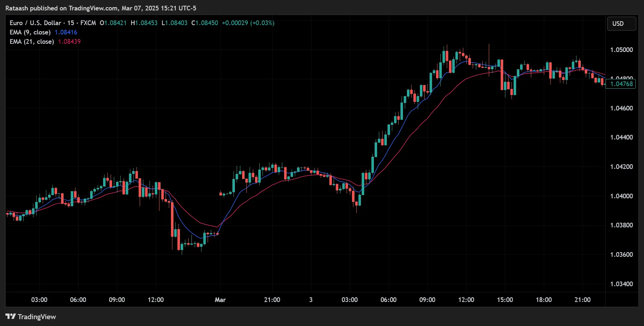Click the current price tag 1.04768
The width and height of the screenshot is (644, 326).
(621, 84)
